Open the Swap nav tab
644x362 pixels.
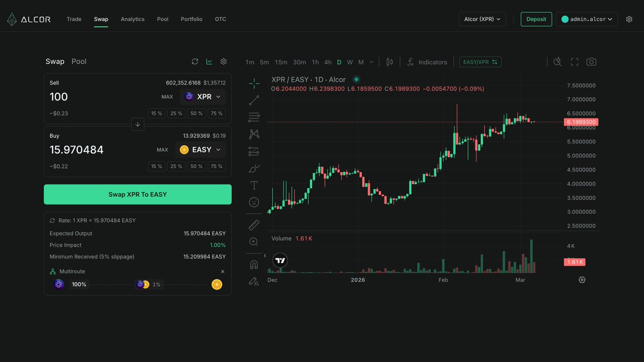[101, 19]
